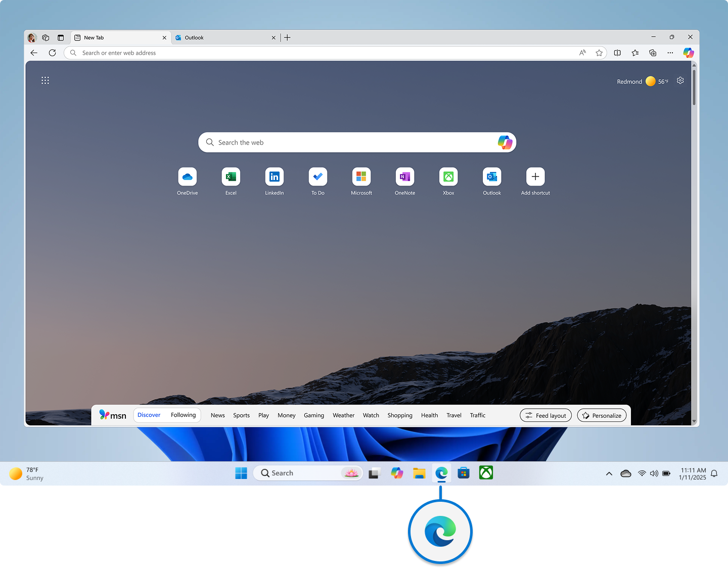This screenshot has width=728, height=568.
Task: Launch the Xbox quick link
Action: click(x=448, y=177)
